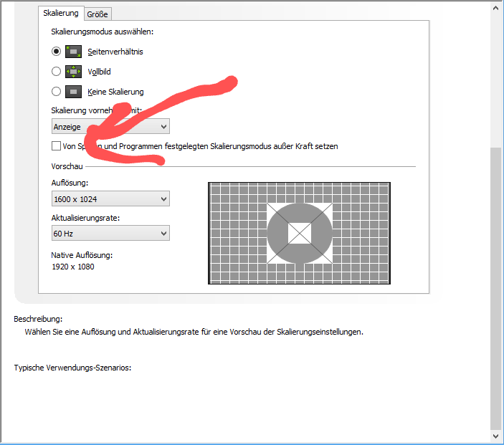Screen dimensions: 504x445
Task: Select the Seitenverhältnis radio button
Action: (x=56, y=52)
